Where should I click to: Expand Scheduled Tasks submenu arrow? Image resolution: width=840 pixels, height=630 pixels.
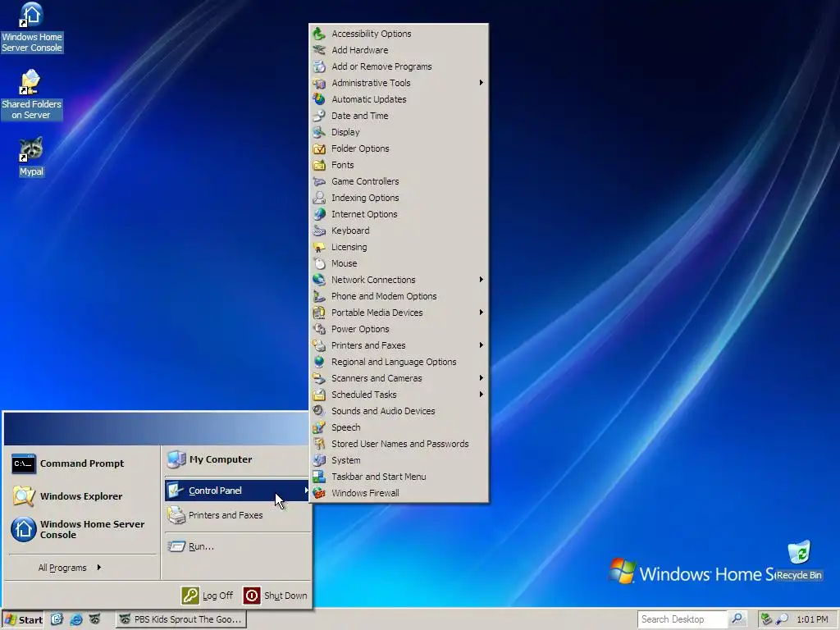pos(481,395)
